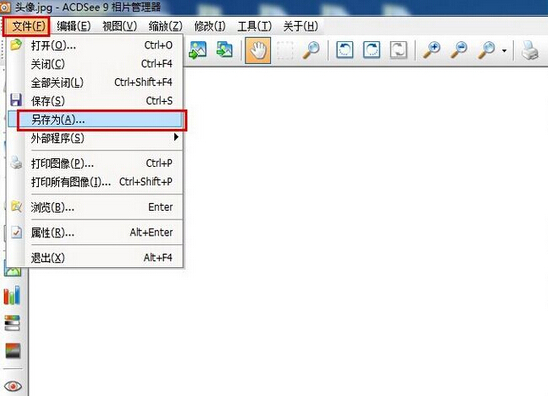The width and height of the screenshot is (548, 396).
Task: Click the previous image toolbar icon
Action: (x=197, y=50)
